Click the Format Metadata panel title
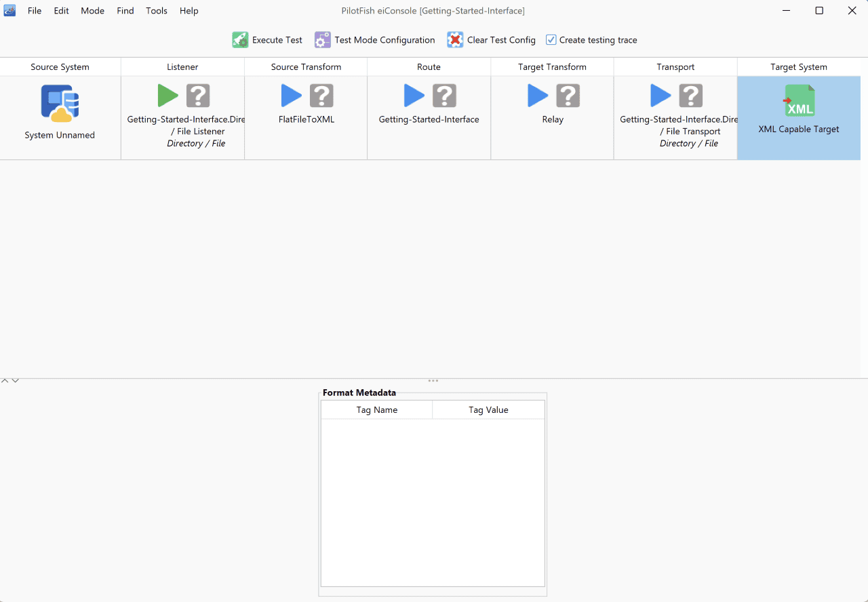This screenshot has height=602, width=868. click(359, 393)
